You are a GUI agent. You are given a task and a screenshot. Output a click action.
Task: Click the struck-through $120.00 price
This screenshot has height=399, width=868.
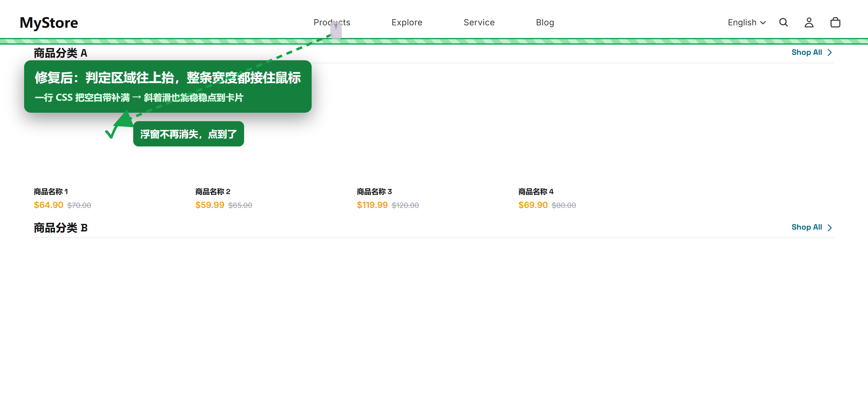pos(405,205)
